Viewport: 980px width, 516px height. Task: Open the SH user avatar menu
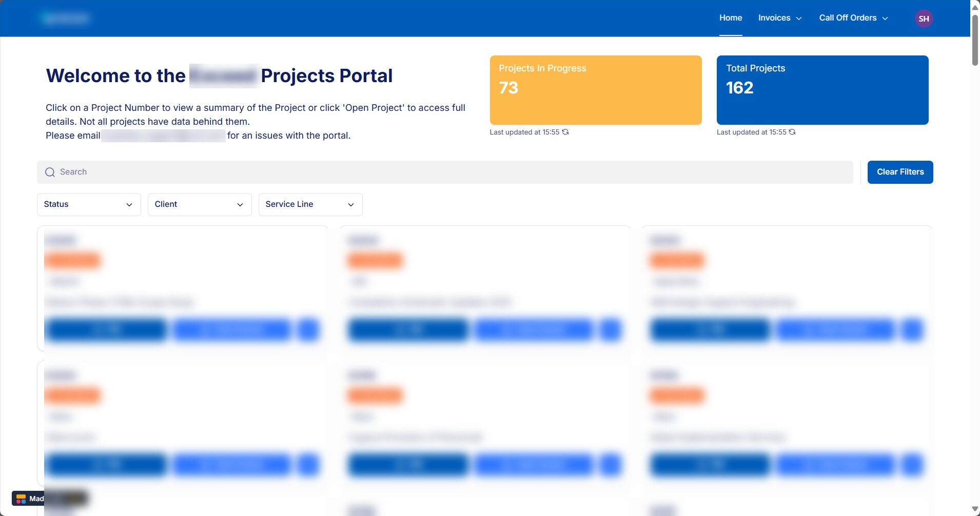point(924,18)
